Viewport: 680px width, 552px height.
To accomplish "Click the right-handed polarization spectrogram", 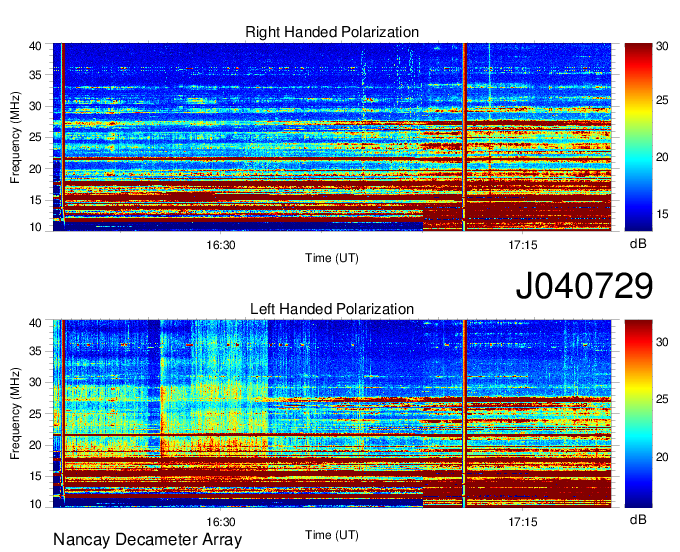I will pyautogui.click(x=332, y=137).
